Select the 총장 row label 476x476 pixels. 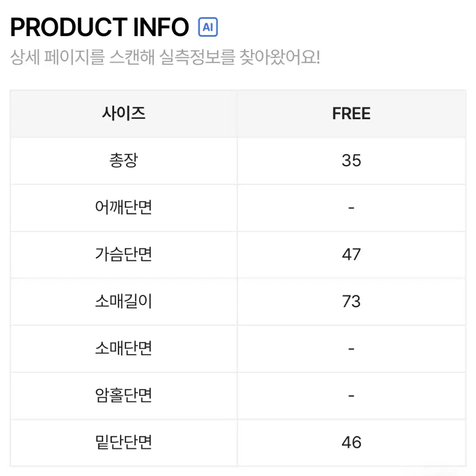click(x=123, y=161)
